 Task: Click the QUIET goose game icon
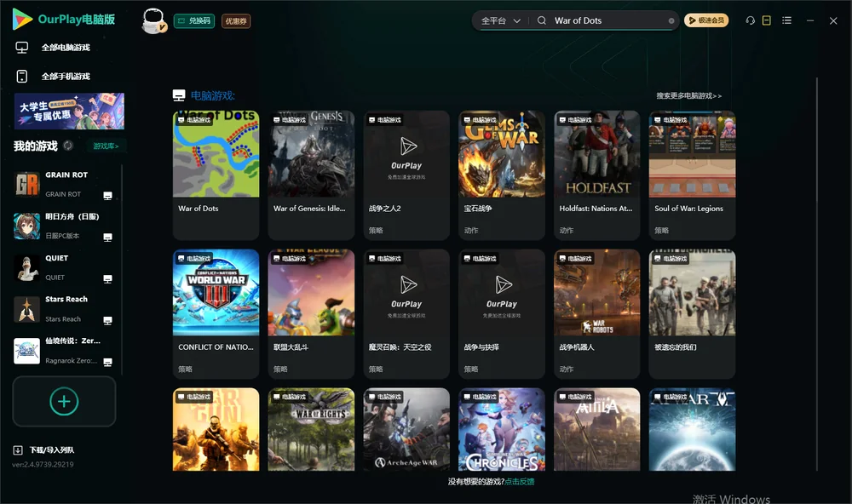[26, 267]
